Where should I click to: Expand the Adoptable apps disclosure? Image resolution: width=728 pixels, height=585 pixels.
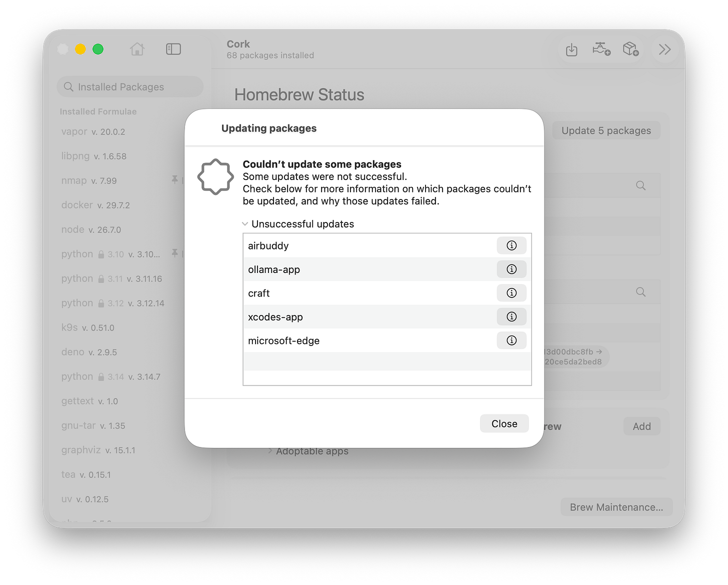pyautogui.click(x=270, y=451)
